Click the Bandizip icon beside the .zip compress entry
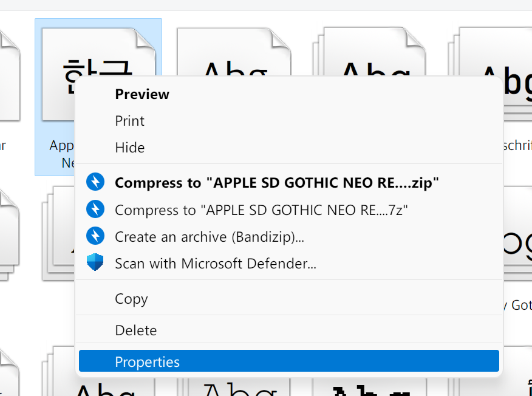Screen dimensions: 532x396 point(95,182)
